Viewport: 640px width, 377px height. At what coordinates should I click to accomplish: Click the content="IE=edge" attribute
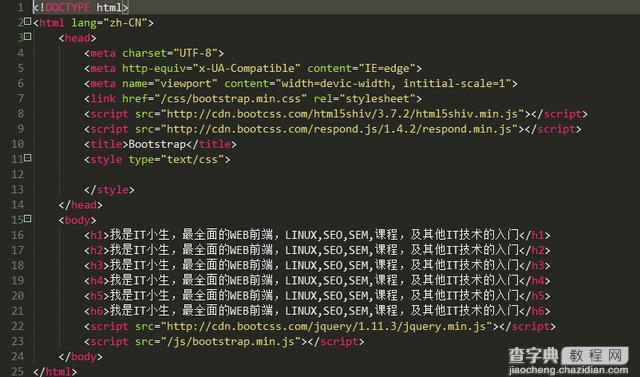[361, 68]
